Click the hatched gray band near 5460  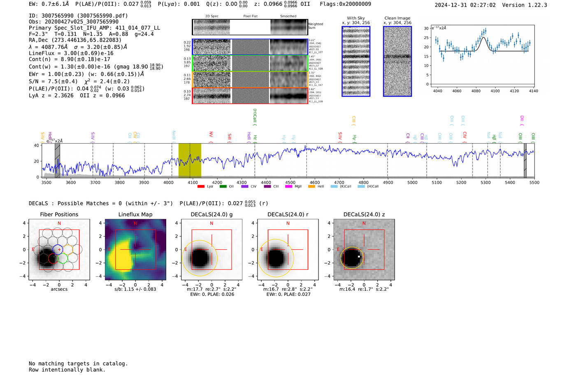click(525, 160)
